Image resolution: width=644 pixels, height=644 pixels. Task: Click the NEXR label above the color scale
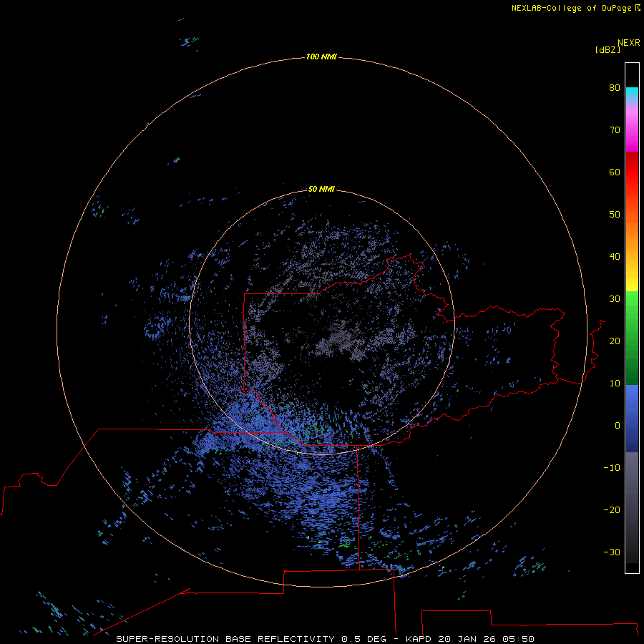(629, 43)
